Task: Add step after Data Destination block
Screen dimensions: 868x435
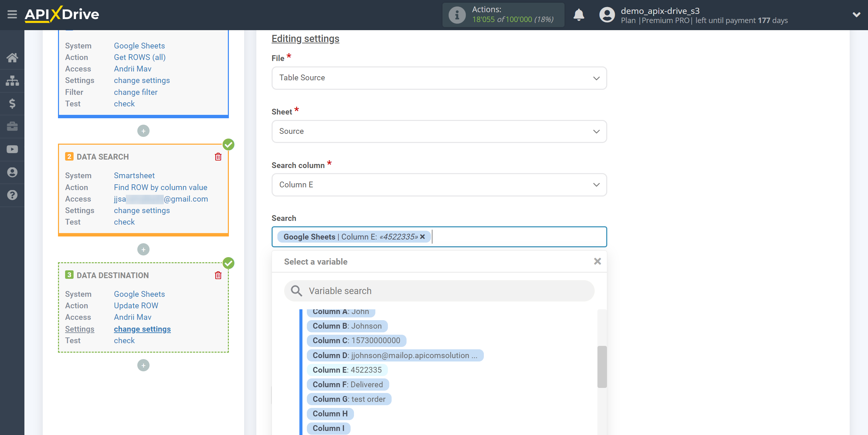Action: (x=143, y=365)
